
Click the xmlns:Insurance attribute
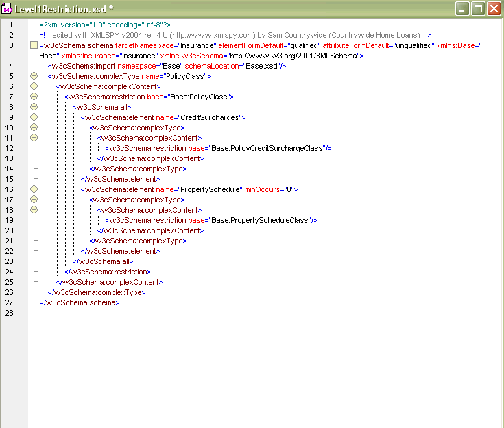(110, 56)
